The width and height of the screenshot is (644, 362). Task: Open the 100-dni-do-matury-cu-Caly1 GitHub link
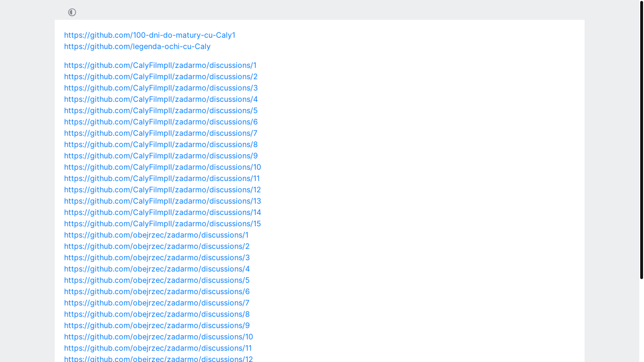click(x=149, y=35)
